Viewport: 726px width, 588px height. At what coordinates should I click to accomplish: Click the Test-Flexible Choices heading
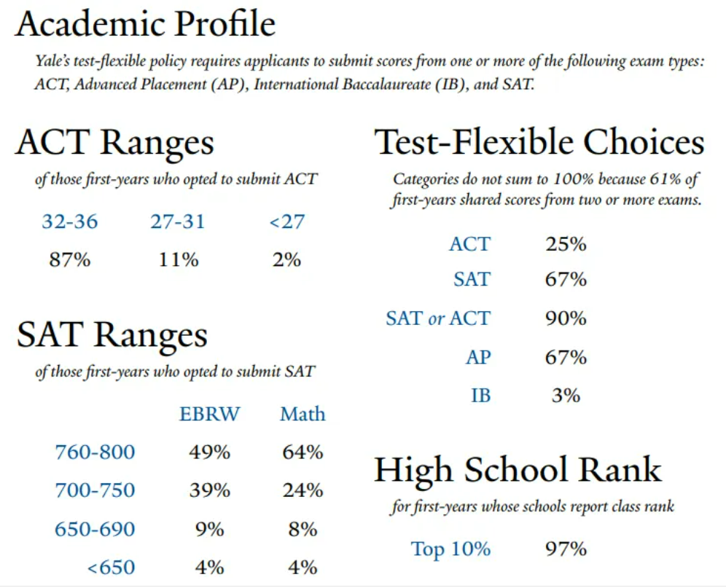point(539,142)
